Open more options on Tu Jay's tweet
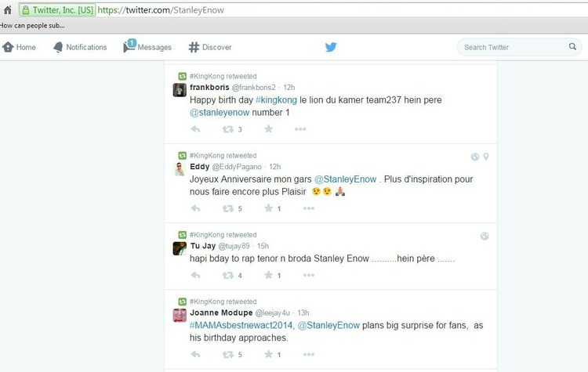588x372 pixels. click(309, 276)
